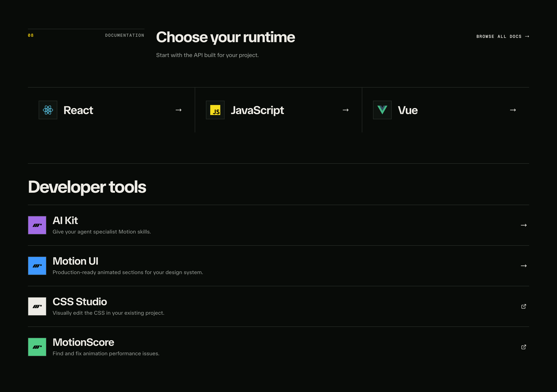Click 'Production-ready animated sections' description
Viewport: 557px width, 392px height.
[x=128, y=272]
